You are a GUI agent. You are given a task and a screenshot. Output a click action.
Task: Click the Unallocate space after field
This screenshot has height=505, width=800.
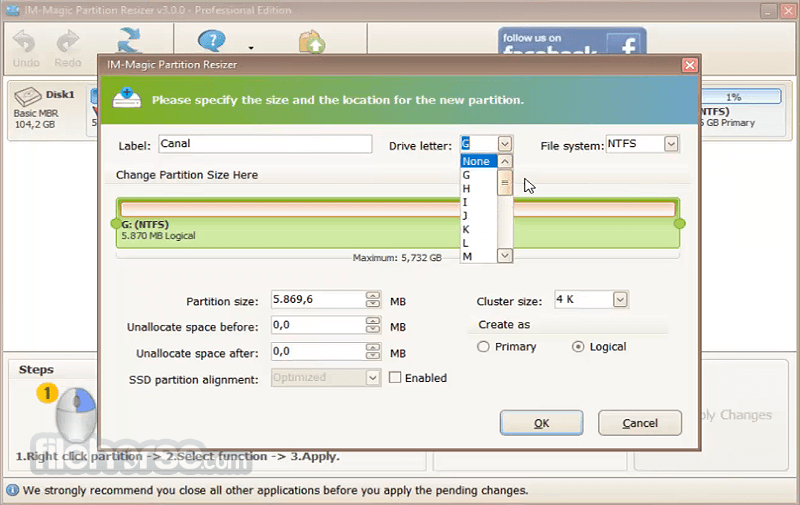(318, 351)
